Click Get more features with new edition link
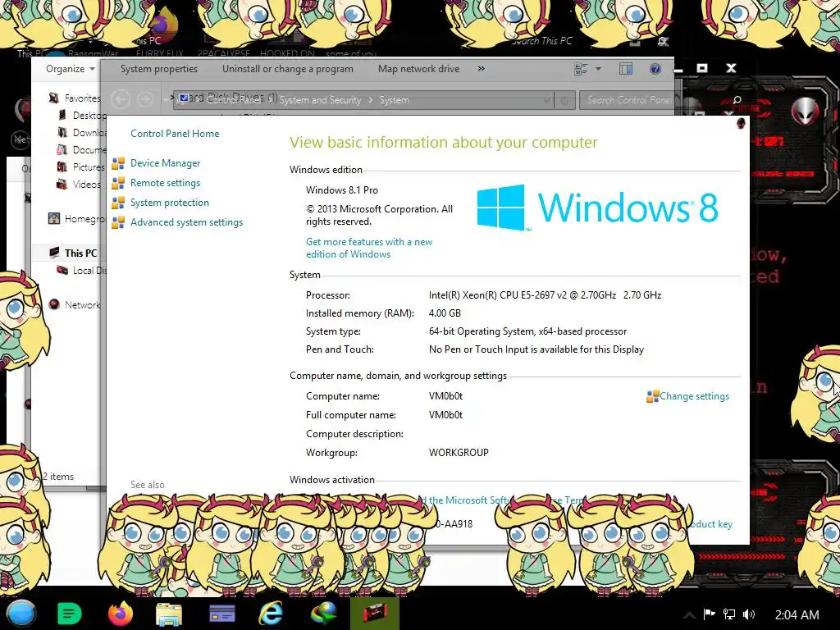This screenshot has width=840, height=630. pyautogui.click(x=369, y=248)
